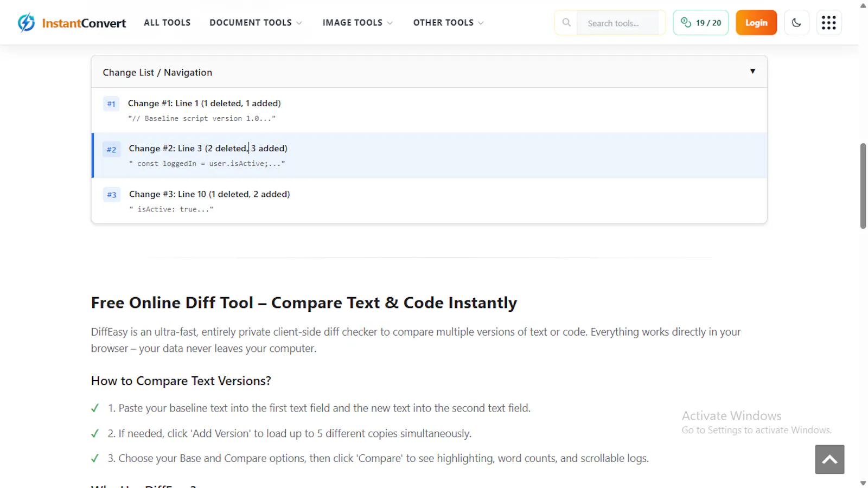Click the #1 change badge

coord(111,104)
